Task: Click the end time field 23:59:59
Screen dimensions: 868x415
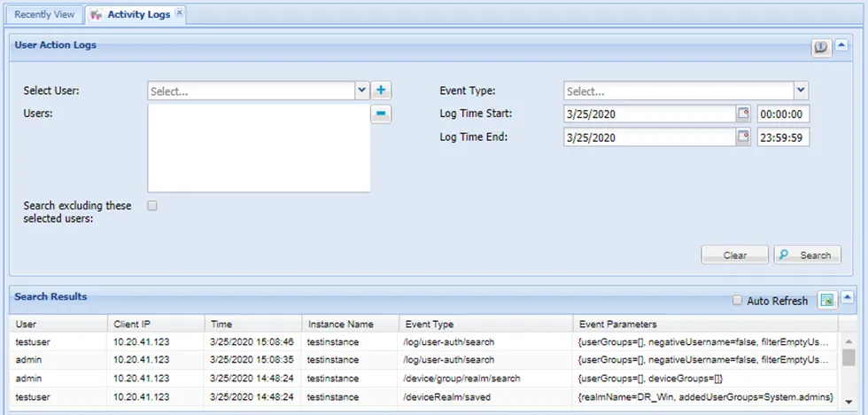Action: click(x=783, y=137)
